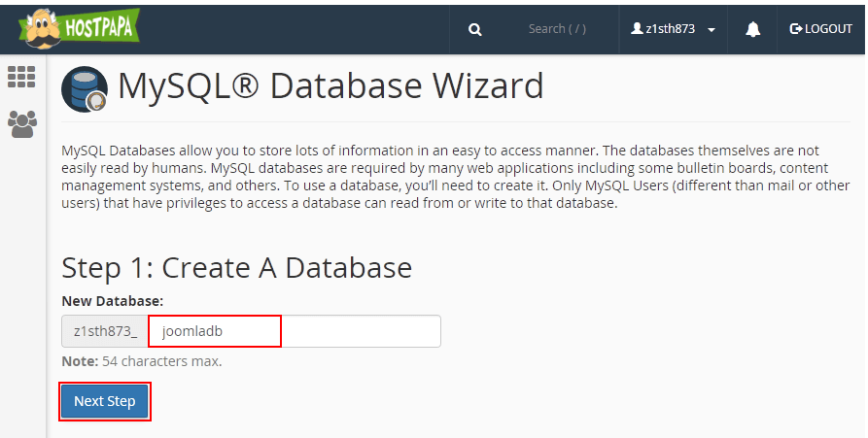Viewport: 868px width, 438px height.
Task: Click the search magnifier icon
Action: 475,29
